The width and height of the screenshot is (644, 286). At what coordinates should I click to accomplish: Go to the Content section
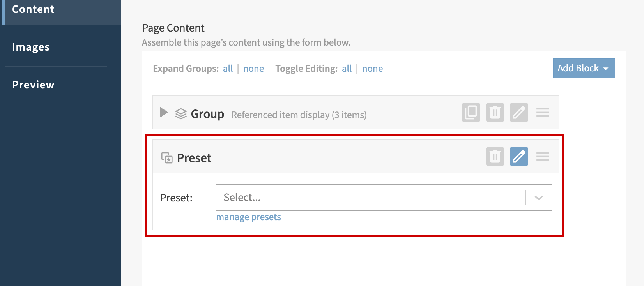(x=33, y=9)
